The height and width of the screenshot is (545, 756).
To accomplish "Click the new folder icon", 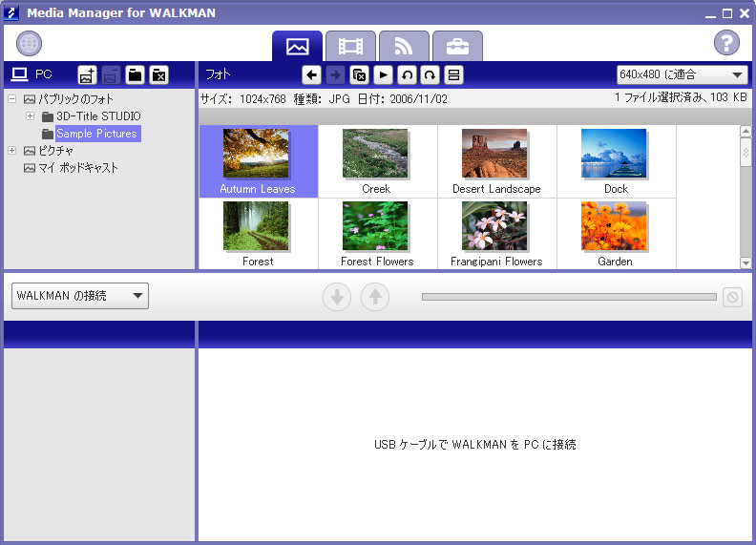I will 135,74.
